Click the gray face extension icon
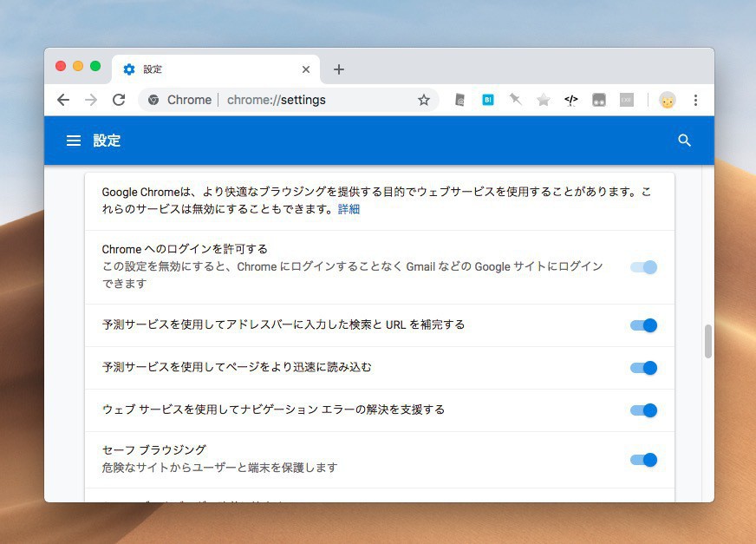The image size is (756, 544). pos(599,100)
